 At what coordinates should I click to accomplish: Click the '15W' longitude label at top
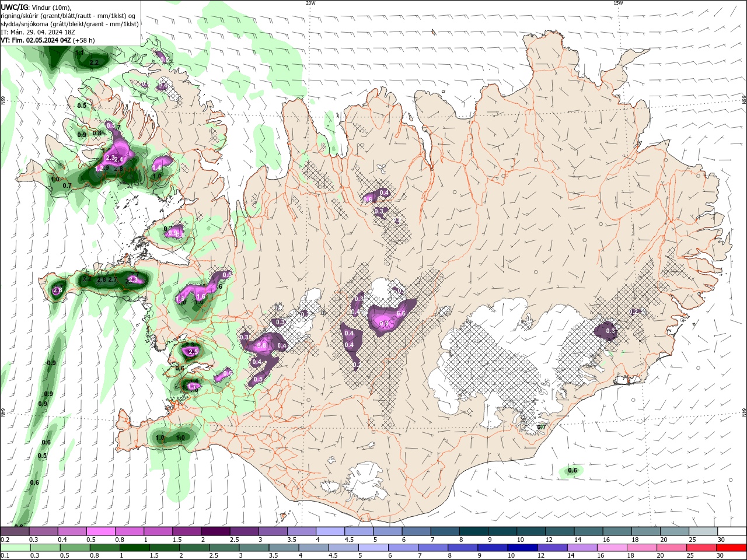(618, 3)
